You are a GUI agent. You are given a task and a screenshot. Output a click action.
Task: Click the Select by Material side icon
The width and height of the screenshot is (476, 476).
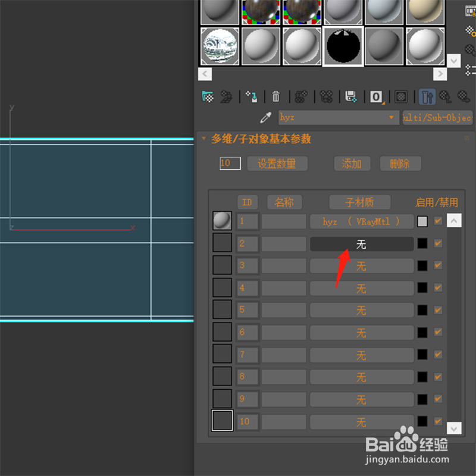tap(471, 51)
